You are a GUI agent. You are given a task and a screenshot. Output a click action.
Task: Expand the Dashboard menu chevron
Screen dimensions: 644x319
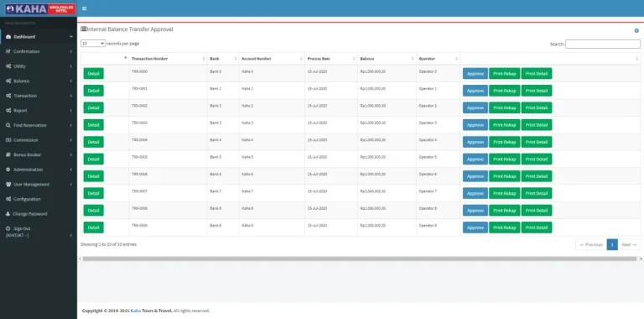(71, 37)
